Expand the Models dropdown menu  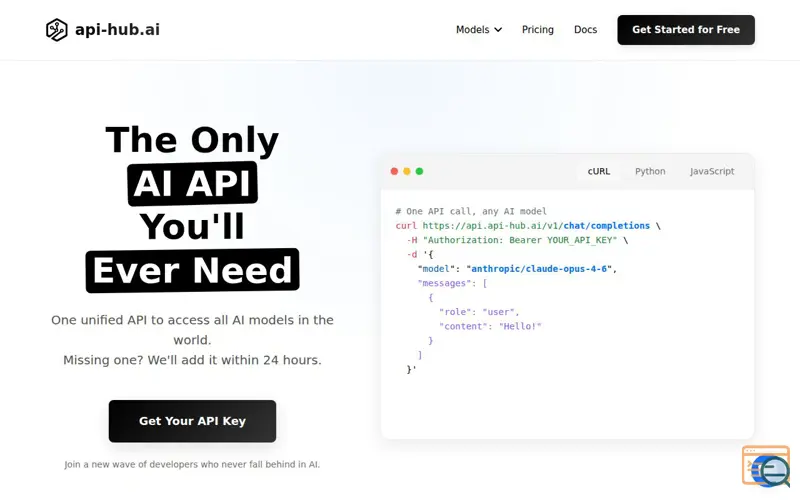479,30
